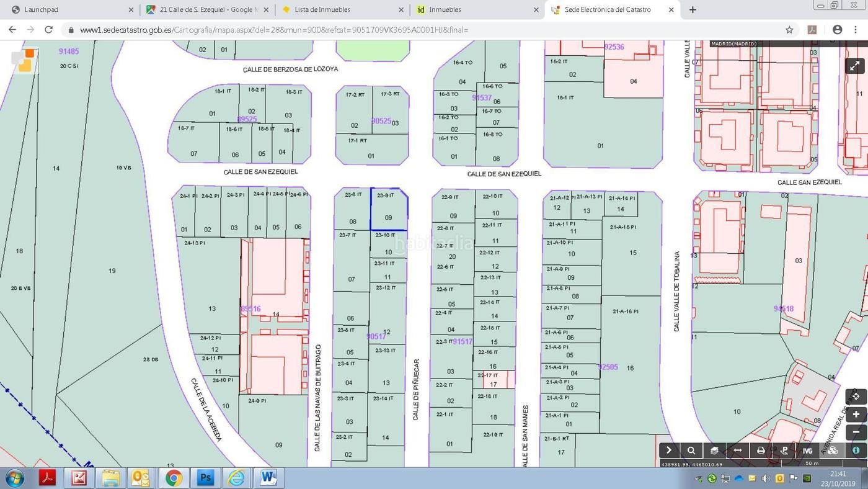Viewport: 868px width, 489px height.
Task: Open Photoshop from the taskbar
Action: coord(205,478)
